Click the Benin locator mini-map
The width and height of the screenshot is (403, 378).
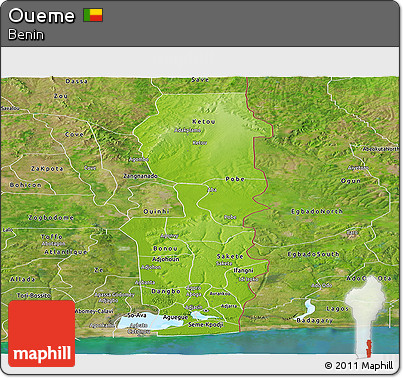(x=365, y=317)
